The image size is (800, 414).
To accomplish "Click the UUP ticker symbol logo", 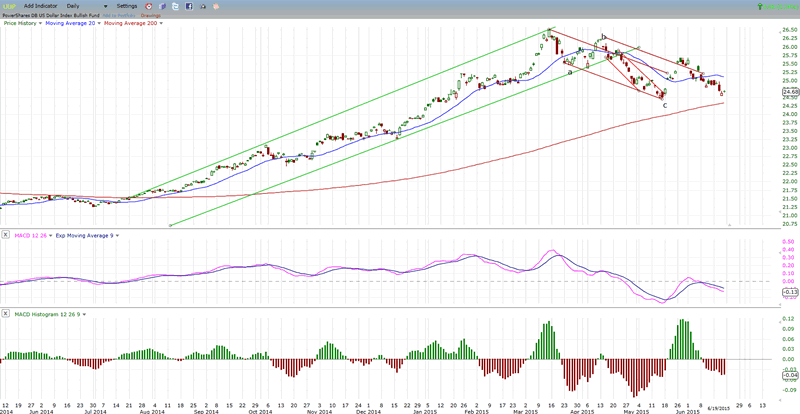I will pos(10,6).
